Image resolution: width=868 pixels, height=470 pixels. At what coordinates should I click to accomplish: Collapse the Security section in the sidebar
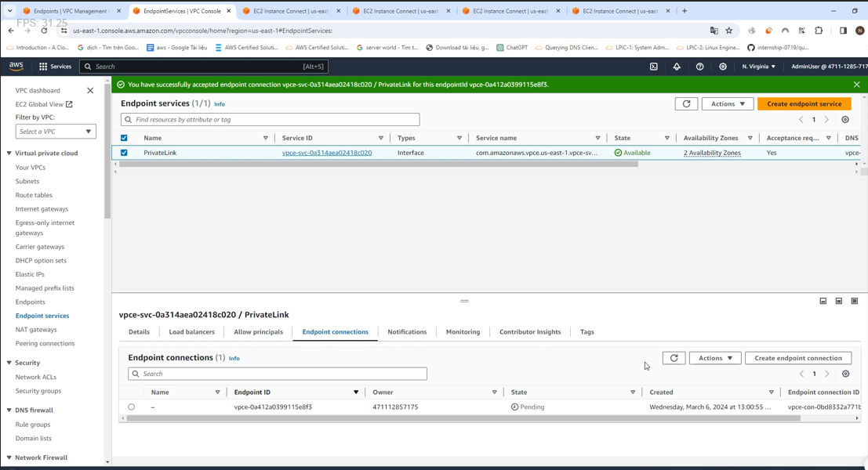[9, 363]
